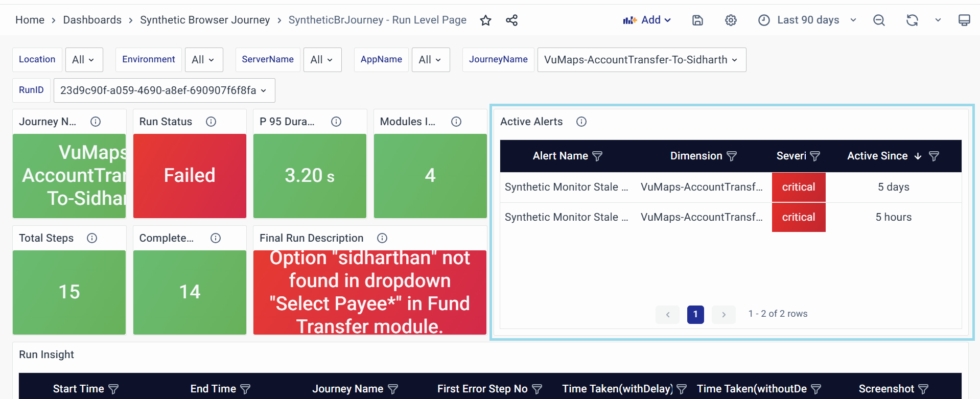980x399 pixels.
Task: Go to Dashboards breadcrumb
Action: pos(92,20)
